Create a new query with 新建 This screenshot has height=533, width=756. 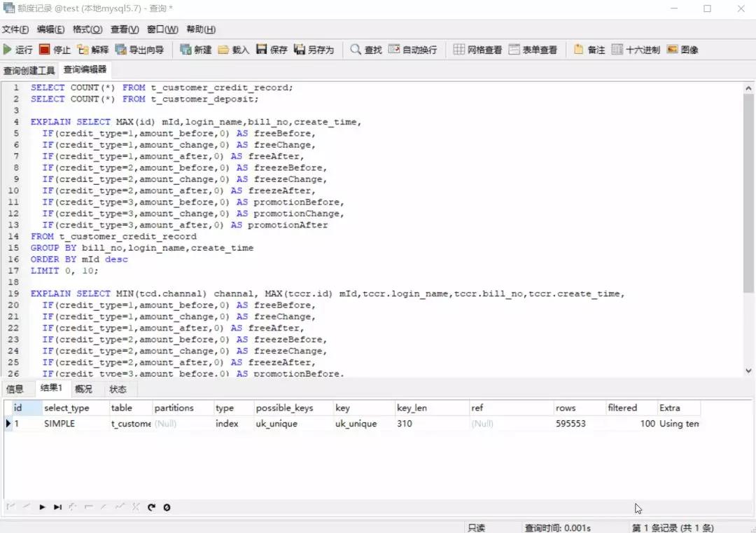click(x=196, y=50)
